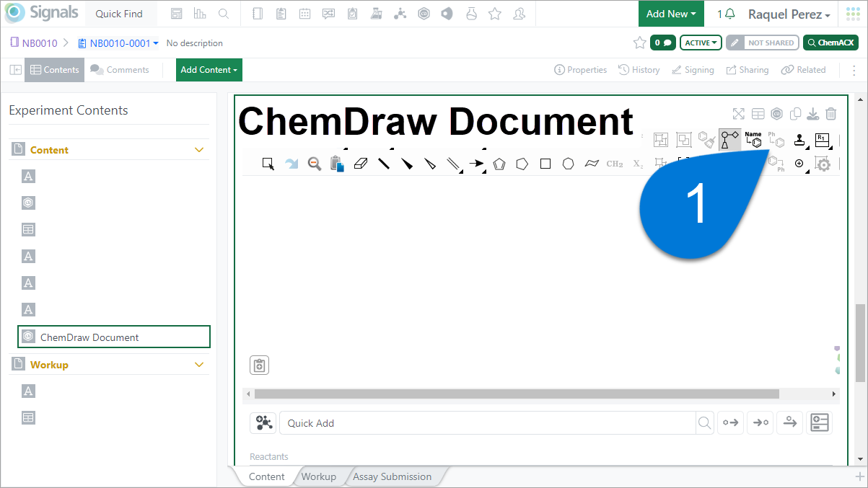Click the ChemACX search button
This screenshot has height=488, width=868.
point(831,43)
